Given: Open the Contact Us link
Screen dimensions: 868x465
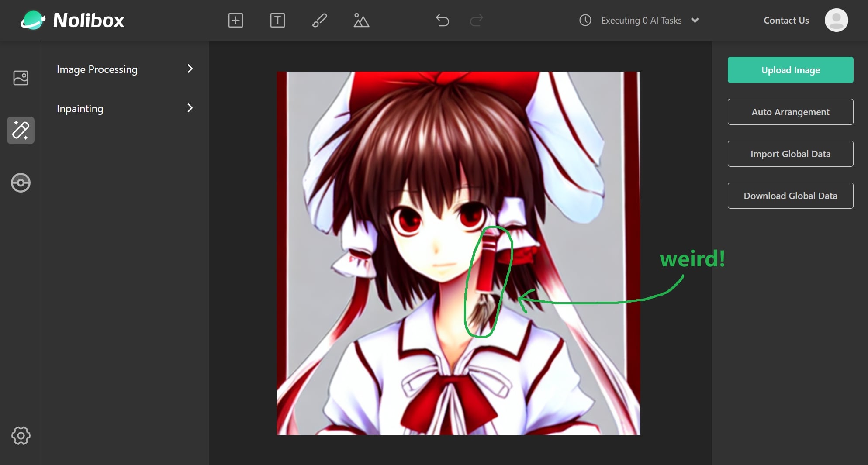Looking at the screenshot, I should [786, 21].
